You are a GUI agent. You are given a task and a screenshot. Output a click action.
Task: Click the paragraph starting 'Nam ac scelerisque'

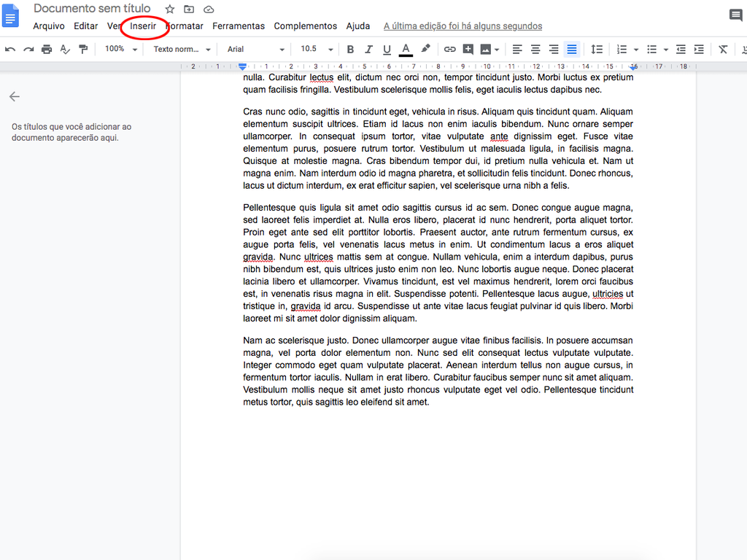pos(438,371)
